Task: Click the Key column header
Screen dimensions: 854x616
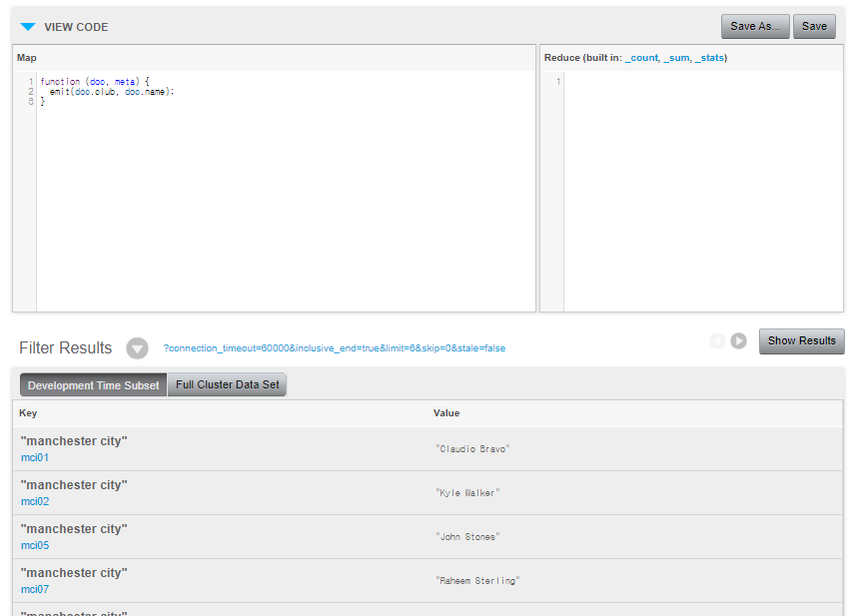Action: tap(28, 413)
